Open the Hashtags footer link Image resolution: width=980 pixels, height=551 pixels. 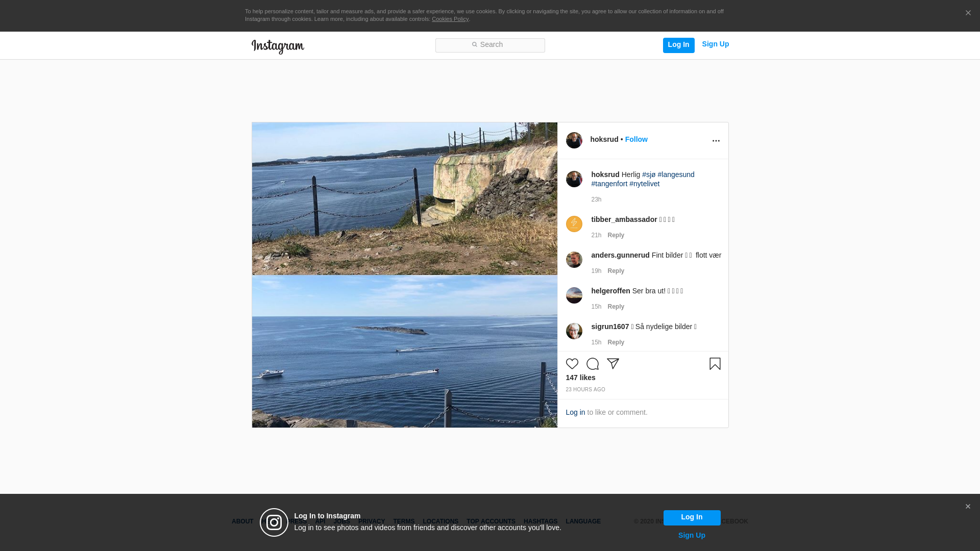(x=540, y=521)
